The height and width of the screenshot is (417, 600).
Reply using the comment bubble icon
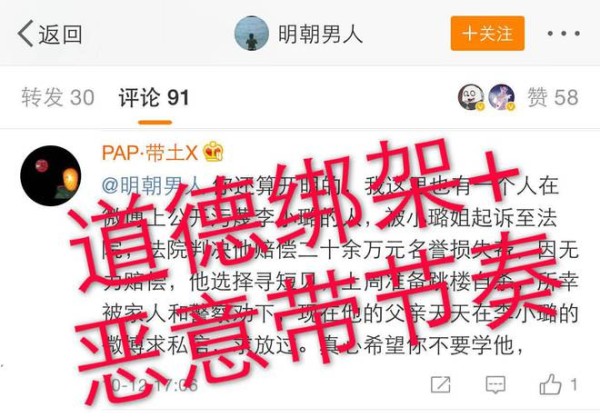click(x=495, y=384)
